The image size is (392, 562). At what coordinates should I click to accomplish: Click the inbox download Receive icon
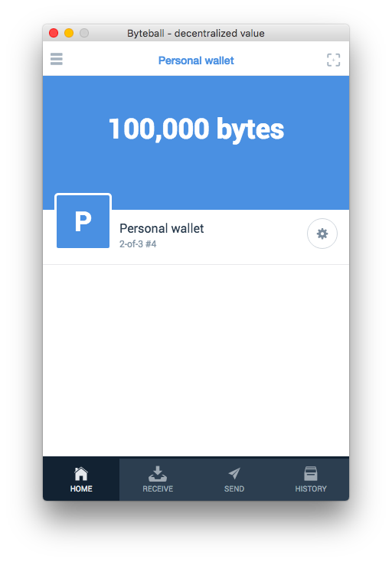point(158,473)
